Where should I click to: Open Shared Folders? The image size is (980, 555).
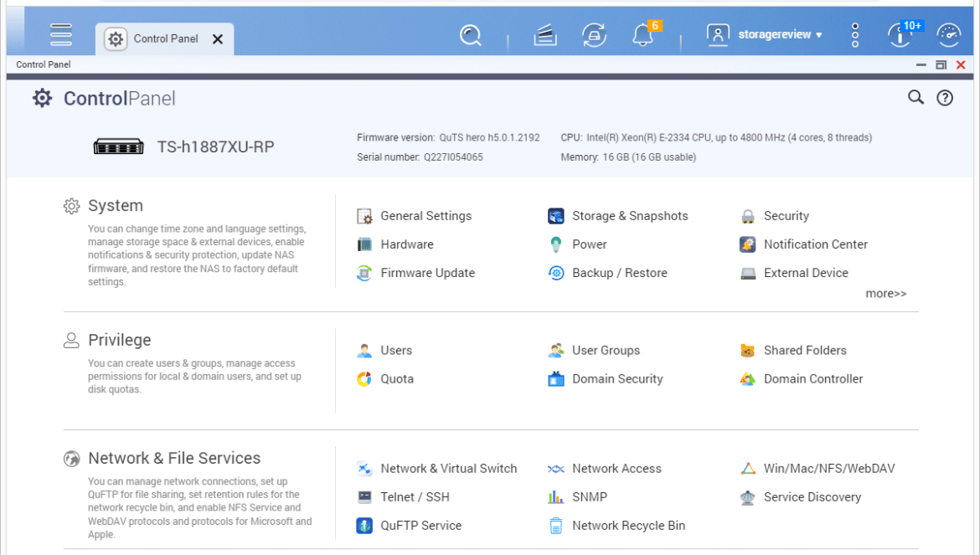(x=805, y=350)
